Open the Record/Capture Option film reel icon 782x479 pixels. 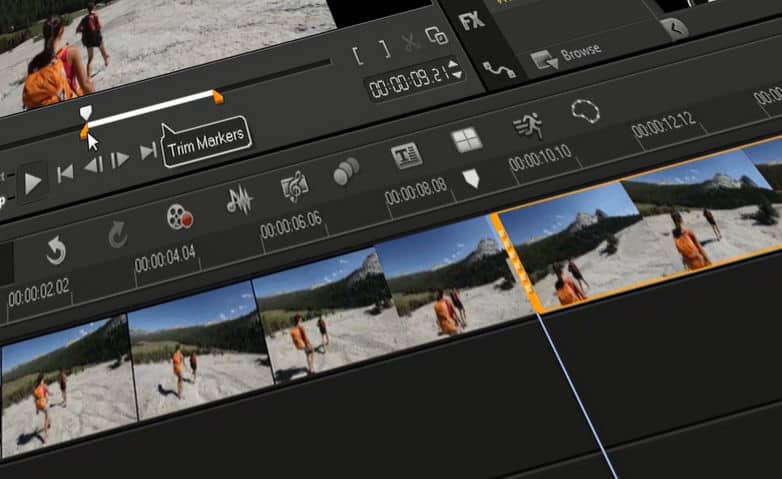(x=180, y=218)
